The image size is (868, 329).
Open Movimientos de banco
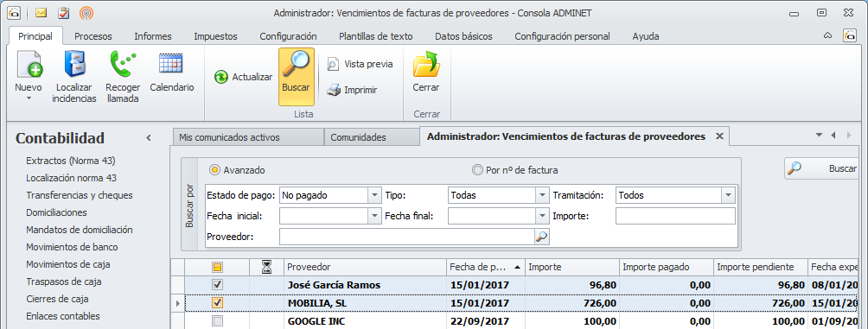[x=72, y=247]
